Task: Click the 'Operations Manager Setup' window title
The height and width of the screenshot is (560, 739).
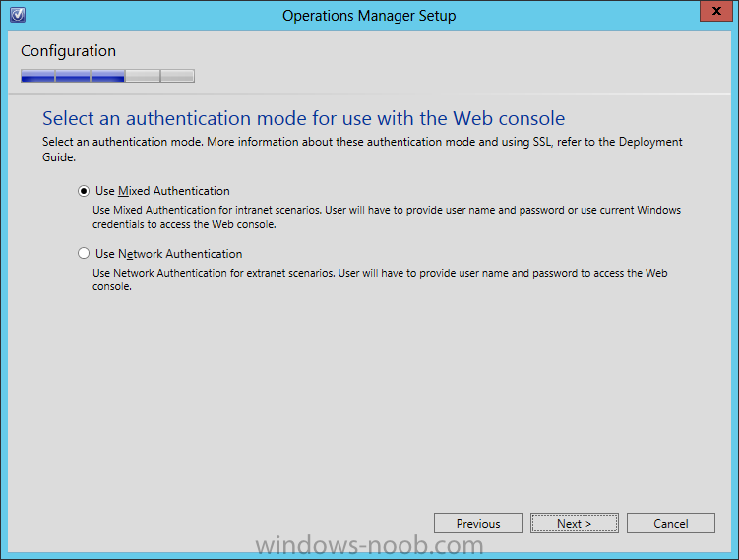Action: (x=369, y=16)
